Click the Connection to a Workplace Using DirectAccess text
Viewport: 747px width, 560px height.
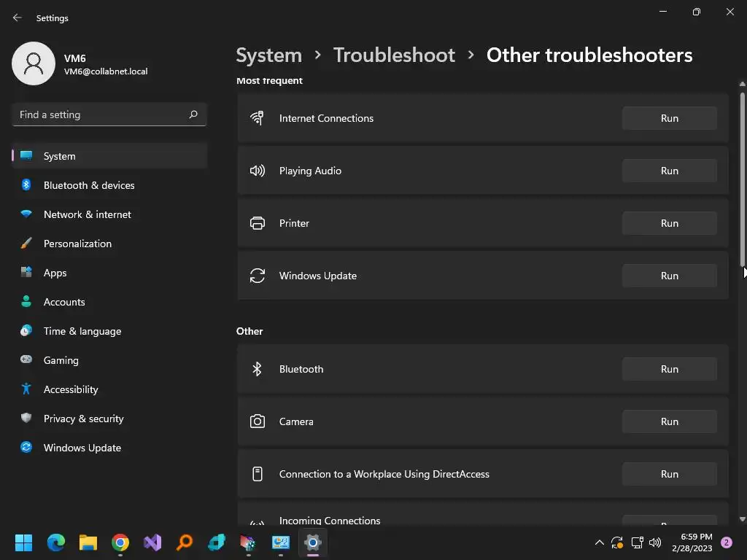(384, 474)
